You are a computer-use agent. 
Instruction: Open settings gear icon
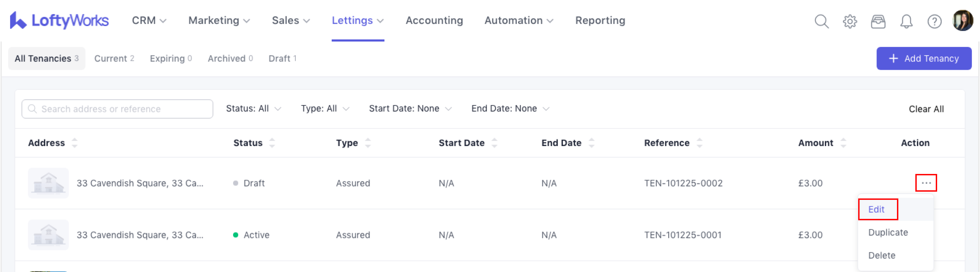pos(850,21)
